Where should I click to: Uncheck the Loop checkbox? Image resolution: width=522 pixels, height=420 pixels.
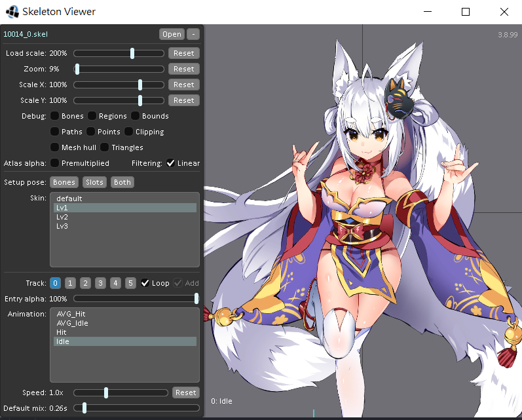145,283
